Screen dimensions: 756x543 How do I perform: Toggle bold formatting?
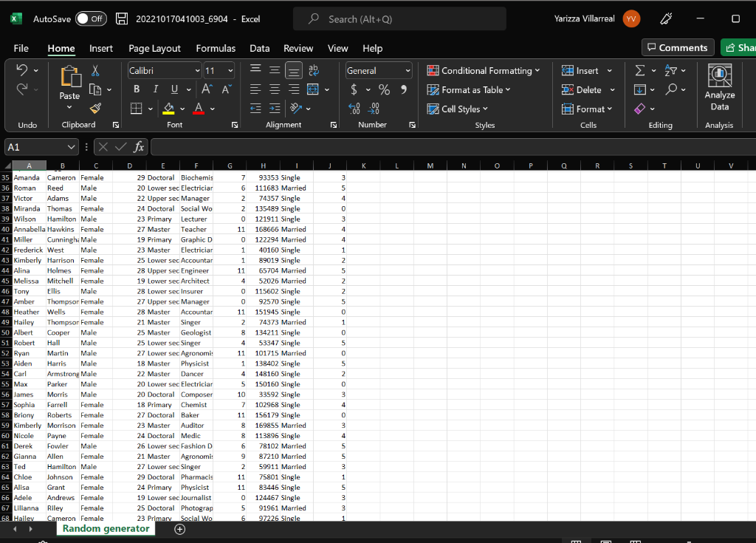click(x=137, y=89)
